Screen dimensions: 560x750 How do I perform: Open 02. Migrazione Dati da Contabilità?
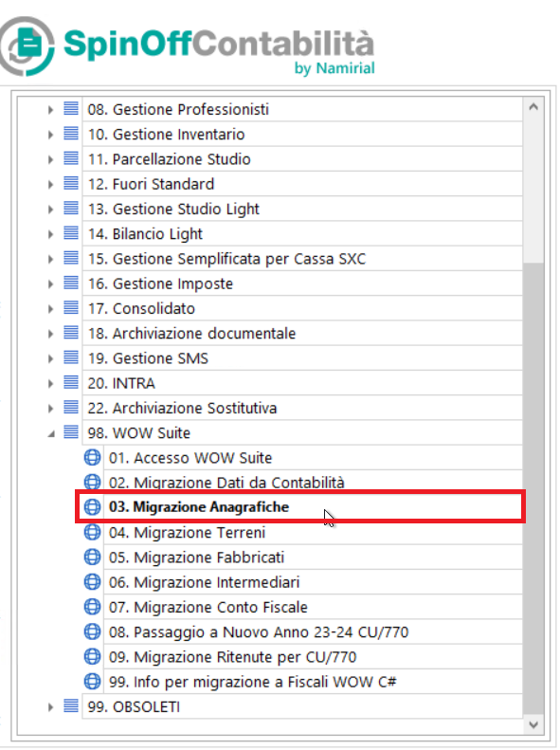[x=226, y=482]
